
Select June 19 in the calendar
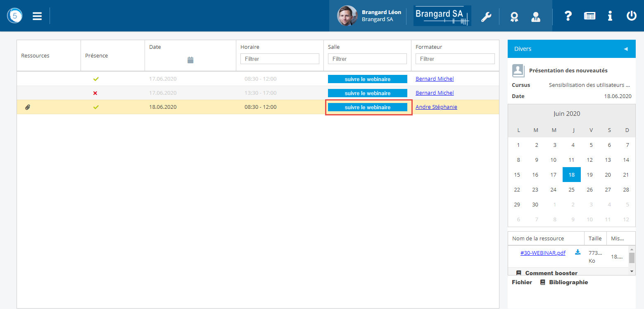589,175
